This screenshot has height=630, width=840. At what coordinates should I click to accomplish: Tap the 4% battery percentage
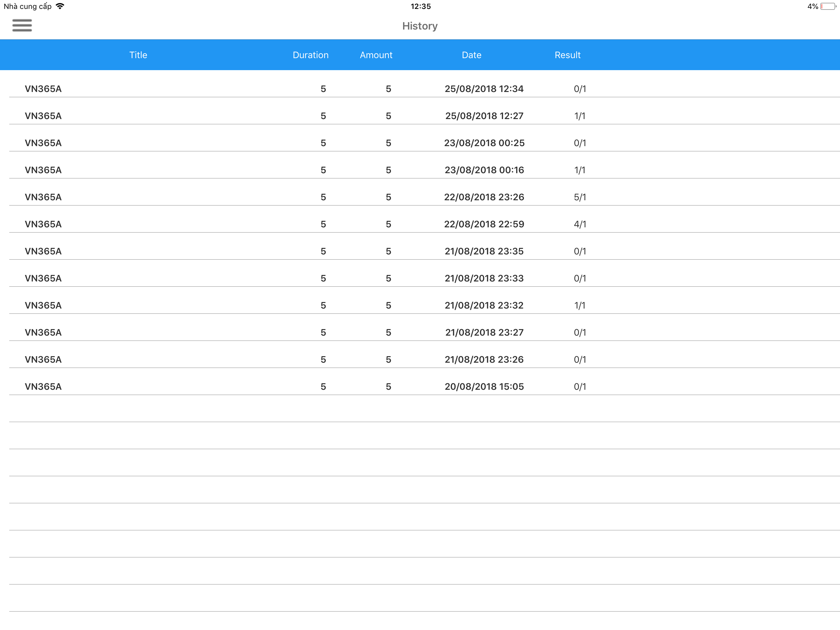[812, 6]
